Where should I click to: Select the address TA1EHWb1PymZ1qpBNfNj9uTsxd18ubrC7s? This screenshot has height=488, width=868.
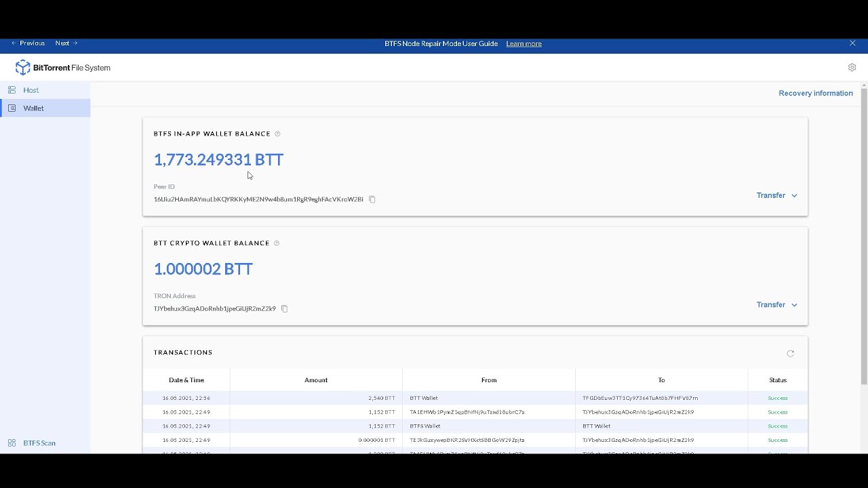pyautogui.click(x=467, y=412)
